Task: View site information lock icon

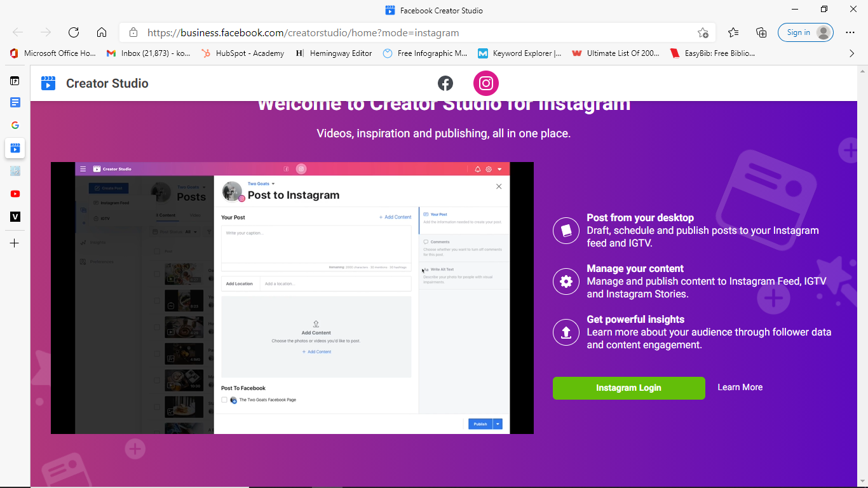Action: [x=133, y=32]
